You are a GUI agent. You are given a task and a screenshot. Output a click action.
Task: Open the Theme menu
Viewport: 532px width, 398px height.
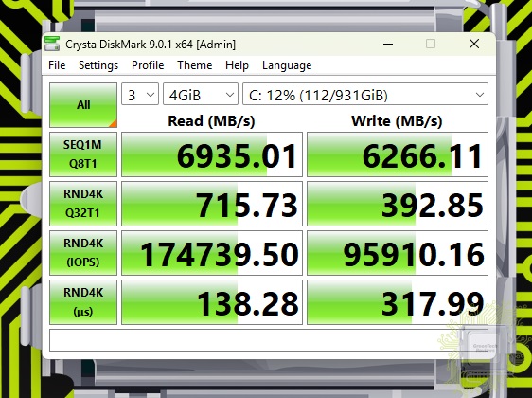194,65
